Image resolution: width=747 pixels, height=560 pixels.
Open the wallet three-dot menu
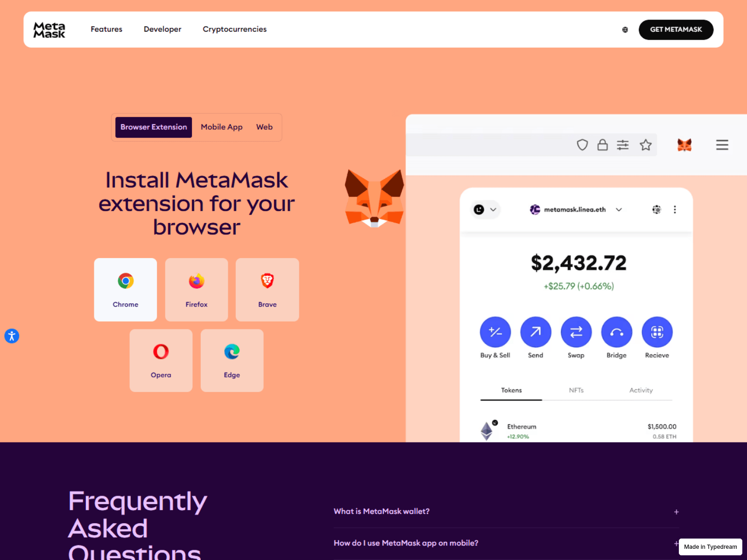click(x=675, y=210)
